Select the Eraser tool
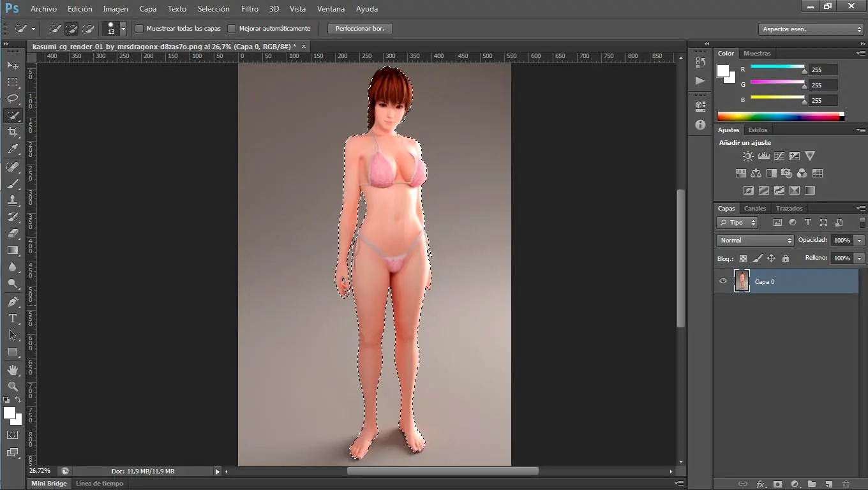Screen dimensions: 868x490 [x=13, y=234]
